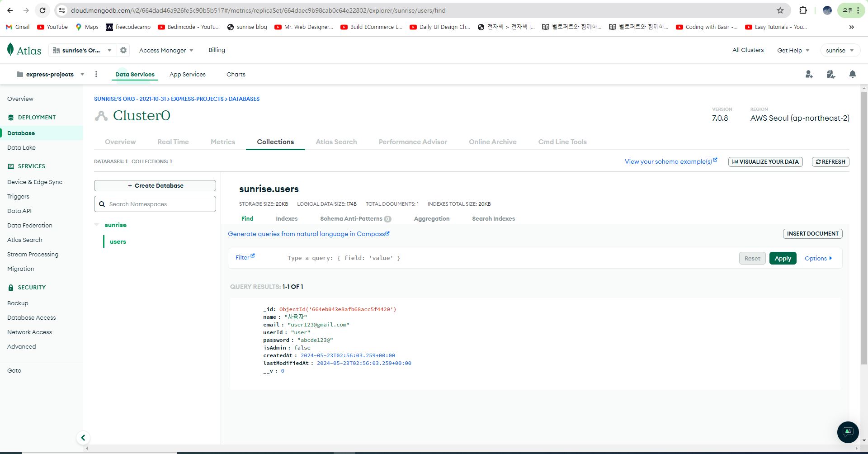Open the sunrise user account dropdown
Screen dimensions: 868x454
tap(840, 50)
